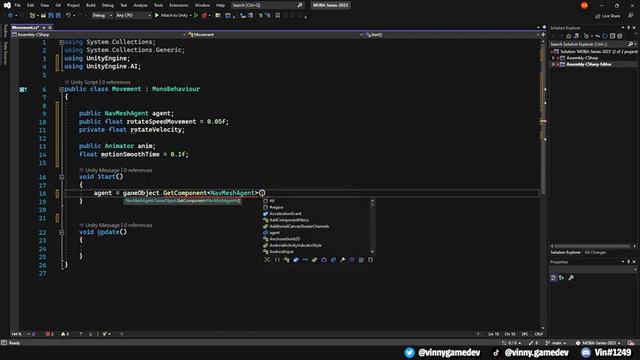Close the Movement.cs tab
Screen dimensions: 640x360
[x=50, y=27]
